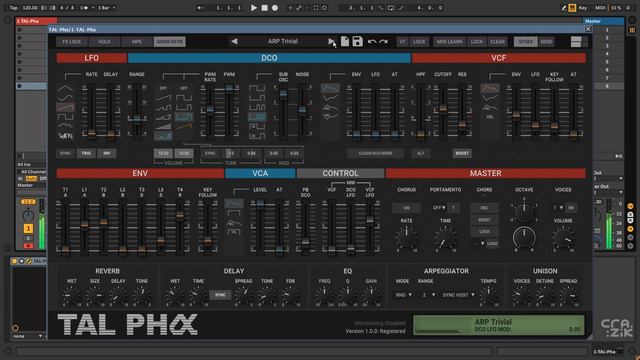
Task: Open arpeggiator SYNC HOST dropdown
Action: click(x=459, y=295)
